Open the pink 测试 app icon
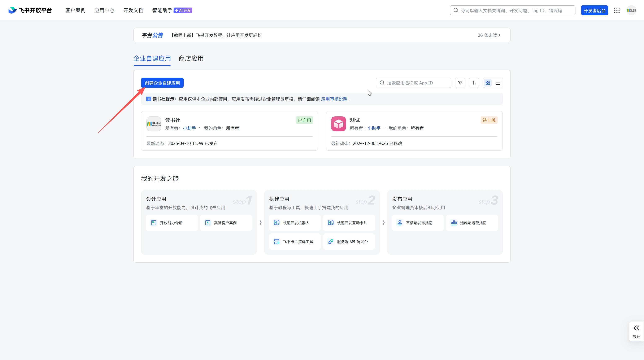 (x=338, y=124)
